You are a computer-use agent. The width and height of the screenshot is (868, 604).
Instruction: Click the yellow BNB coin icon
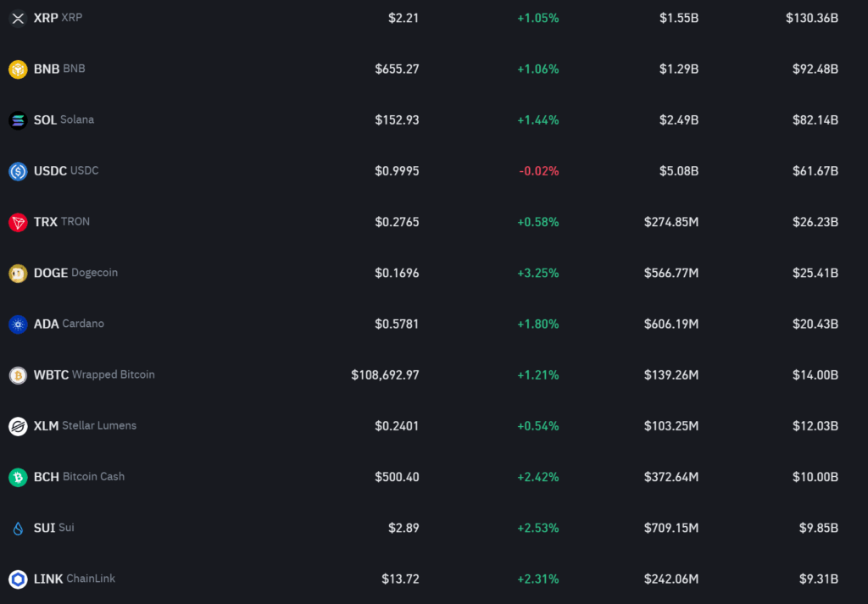click(x=18, y=69)
